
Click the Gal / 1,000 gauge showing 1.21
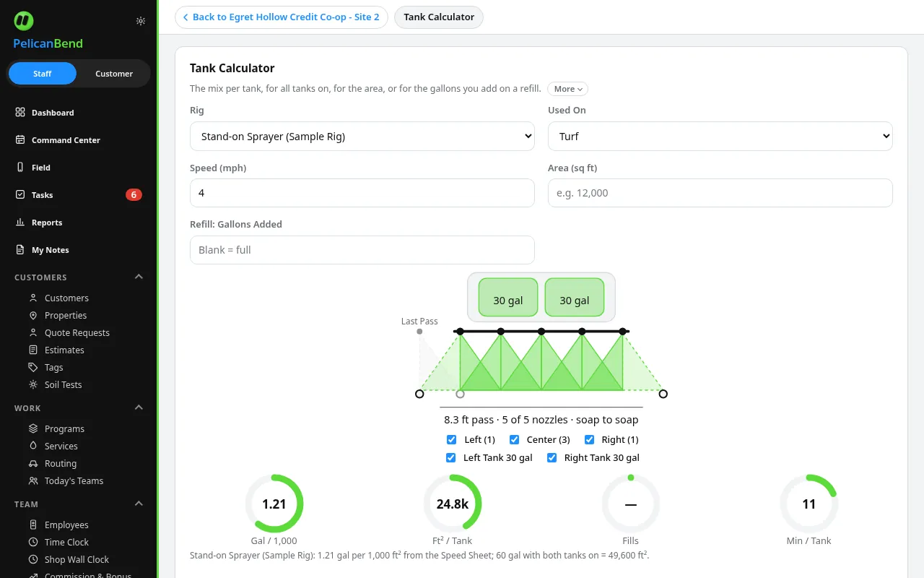tap(274, 504)
